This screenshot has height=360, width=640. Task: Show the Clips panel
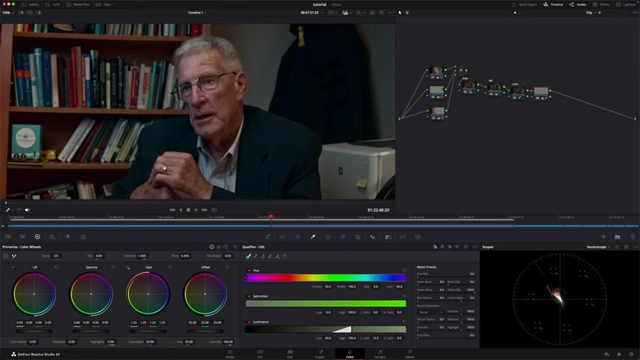point(104,4)
